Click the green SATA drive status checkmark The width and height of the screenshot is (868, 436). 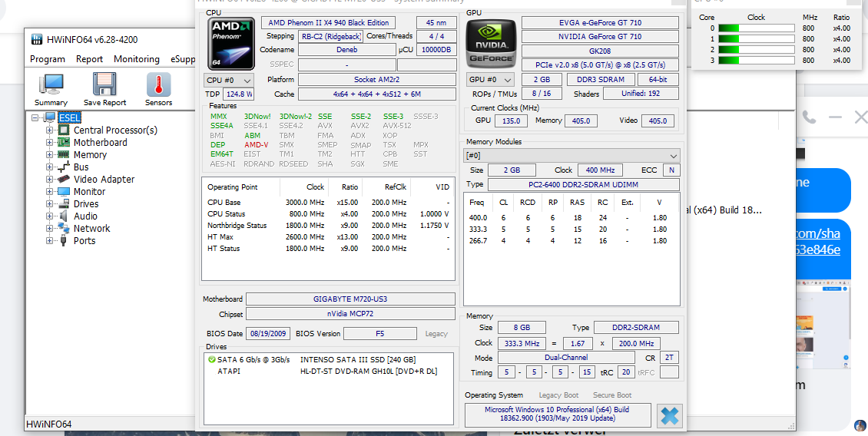[211, 360]
